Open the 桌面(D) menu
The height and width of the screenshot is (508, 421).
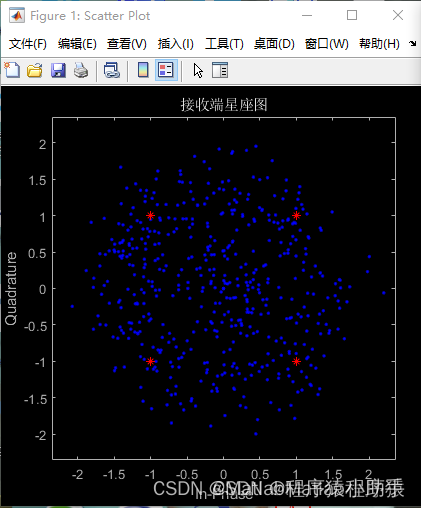[x=274, y=44]
